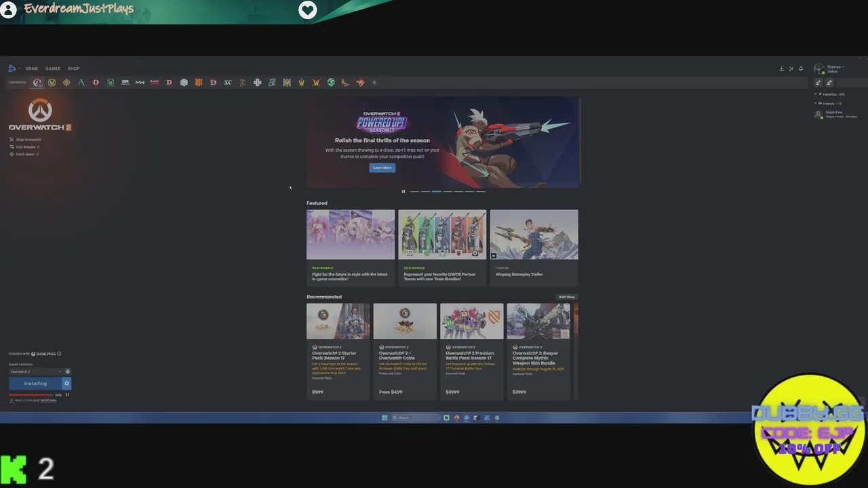This screenshot has width=868, height=488.
Task: Open the Wuyang Gameplay Trailer card
Action: coord(534,247)
